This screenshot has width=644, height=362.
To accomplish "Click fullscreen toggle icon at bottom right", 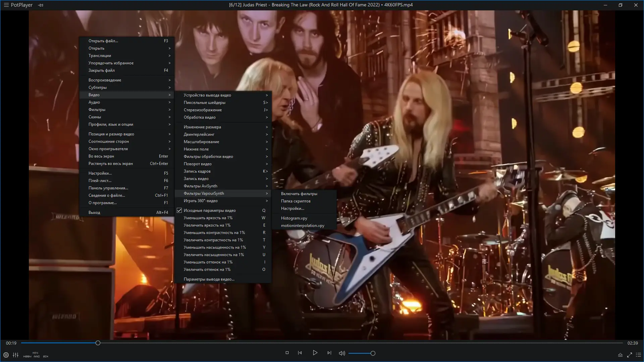I will tap(629, 355).
